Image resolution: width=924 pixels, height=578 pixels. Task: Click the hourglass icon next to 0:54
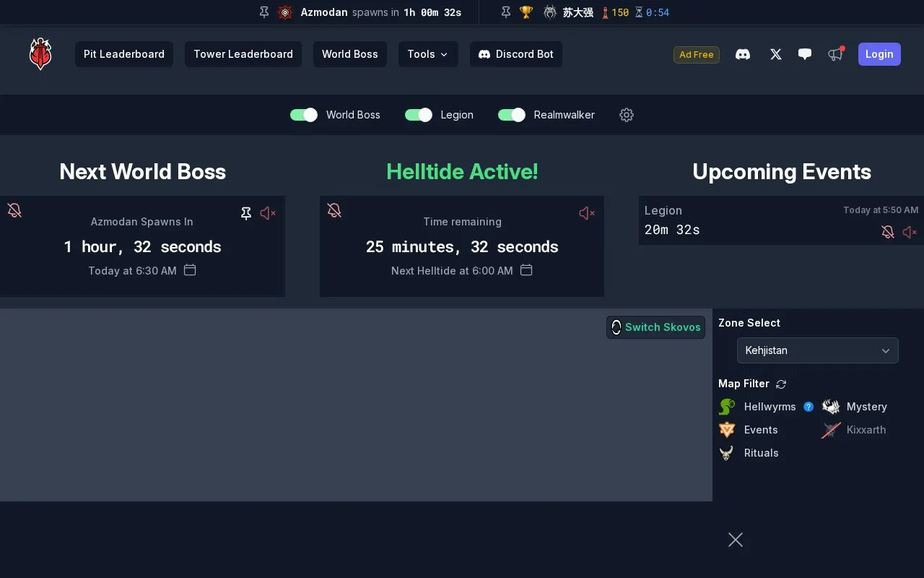coord(639,12)
